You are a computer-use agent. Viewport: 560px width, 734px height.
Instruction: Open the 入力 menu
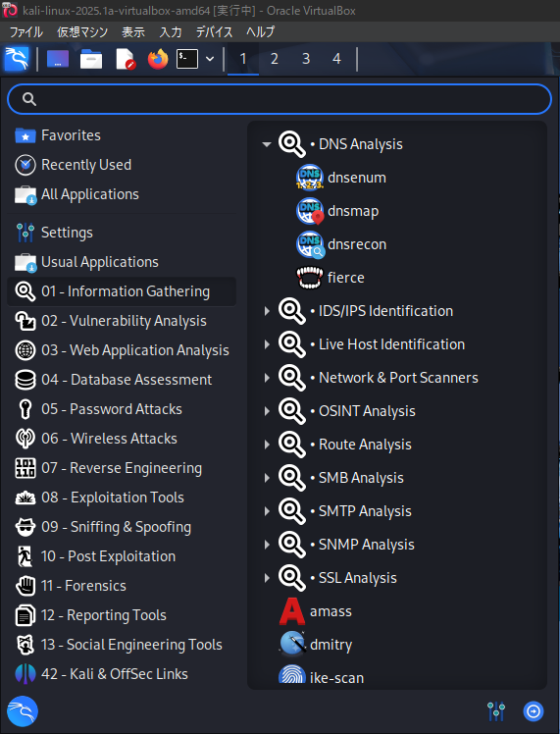coord(171,31)
